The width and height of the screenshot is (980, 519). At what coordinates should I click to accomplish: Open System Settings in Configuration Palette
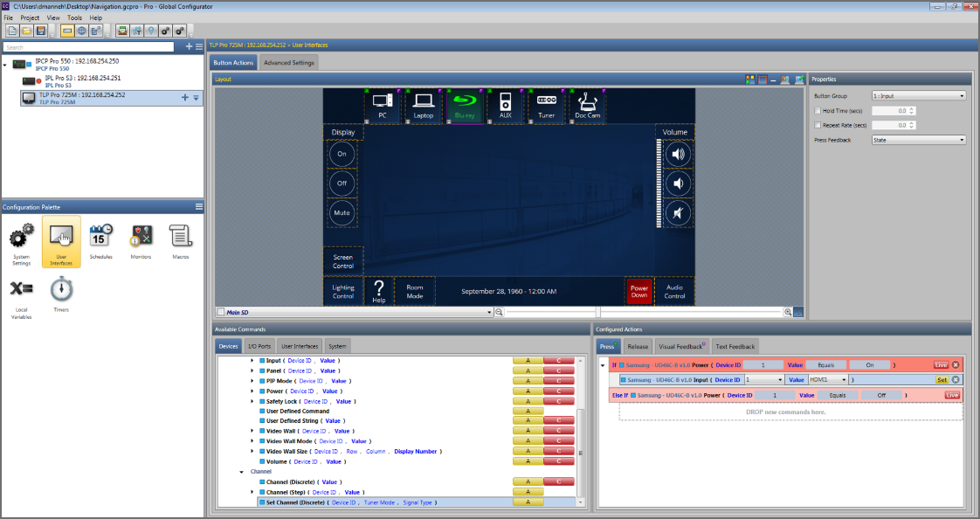21,244
